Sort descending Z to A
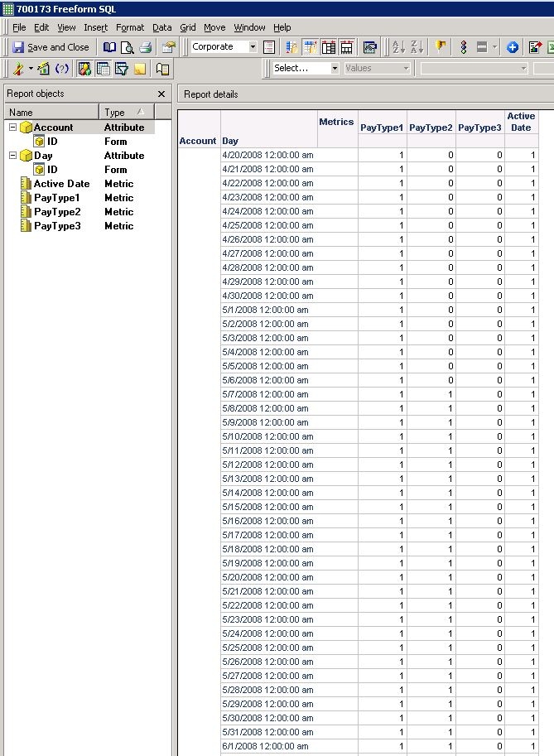The height and width of the screenshot is (756, 554). [x=417, y=47]
